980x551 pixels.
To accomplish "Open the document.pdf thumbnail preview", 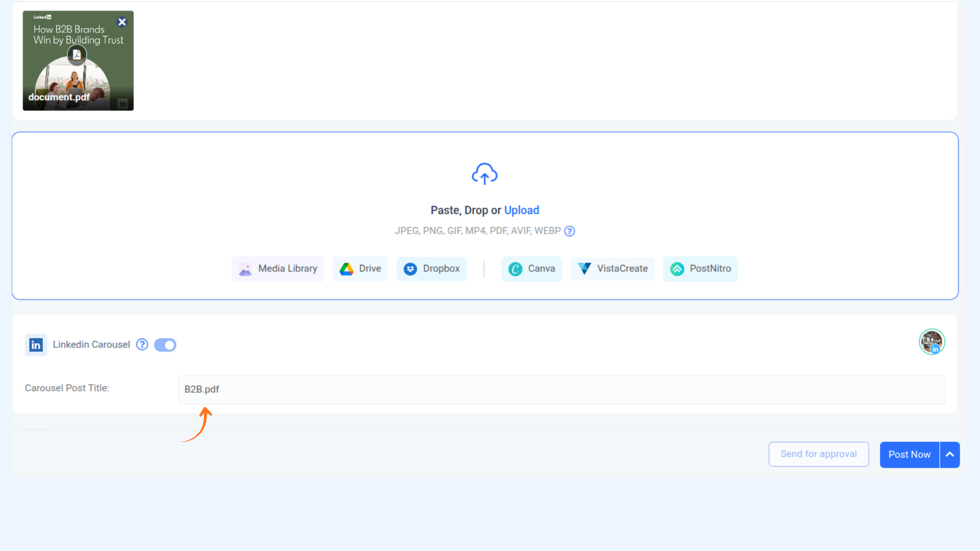I will tap(78, 82).
